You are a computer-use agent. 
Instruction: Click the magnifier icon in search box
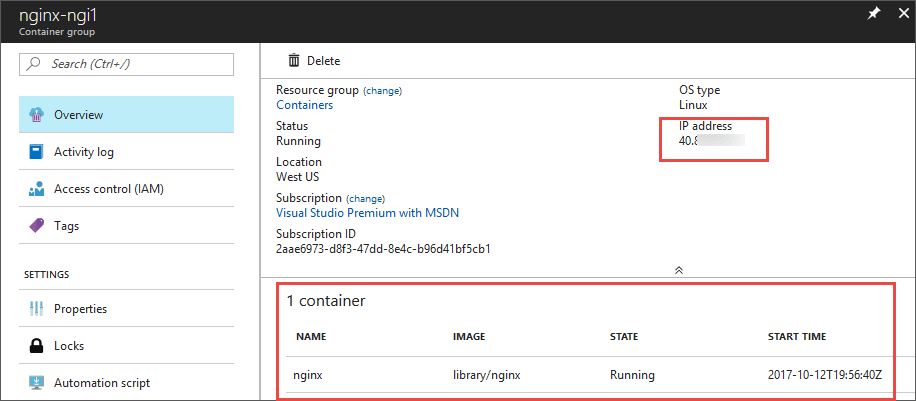point(34,64)
